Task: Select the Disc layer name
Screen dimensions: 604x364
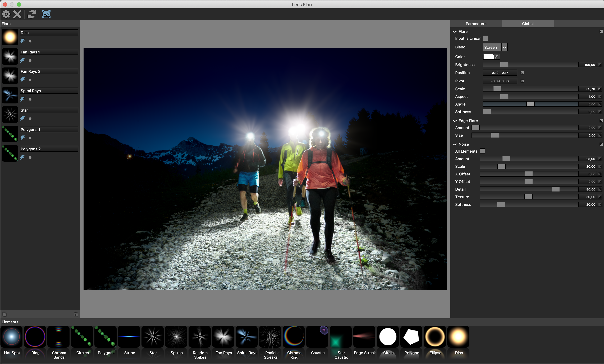Action: (x=49, y=33)
